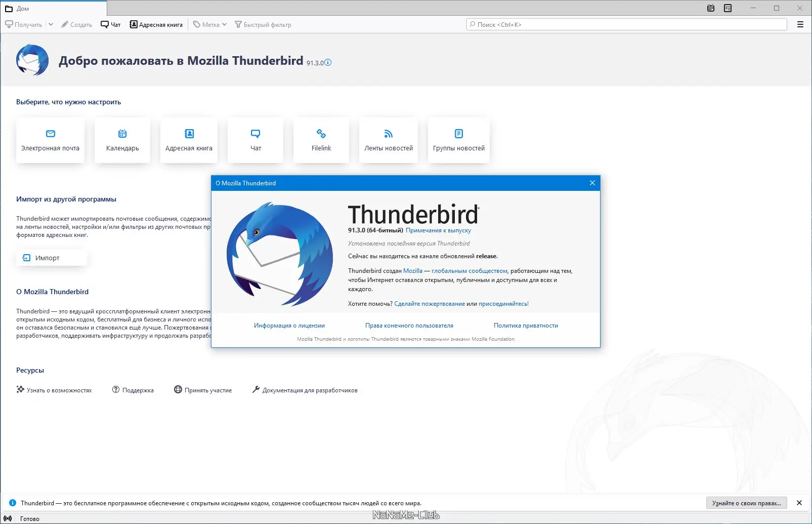
Task: Open the Tasks tab icon in the title bar
Action: pos(728,8)
